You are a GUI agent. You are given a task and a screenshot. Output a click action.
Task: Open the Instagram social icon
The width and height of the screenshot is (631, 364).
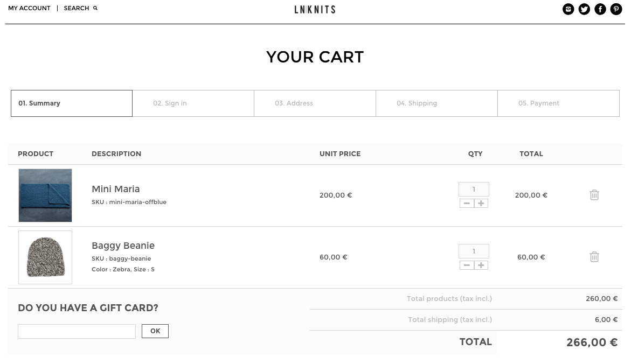tap(568, 9)
